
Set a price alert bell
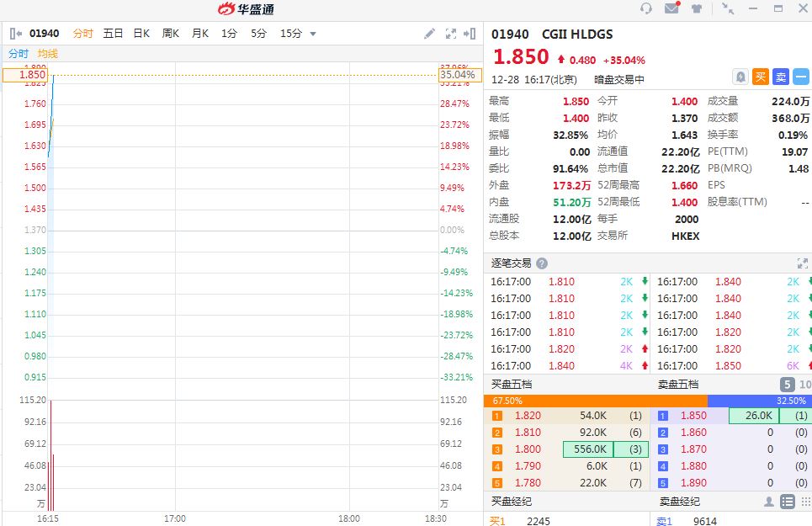[x=740, y=77]
